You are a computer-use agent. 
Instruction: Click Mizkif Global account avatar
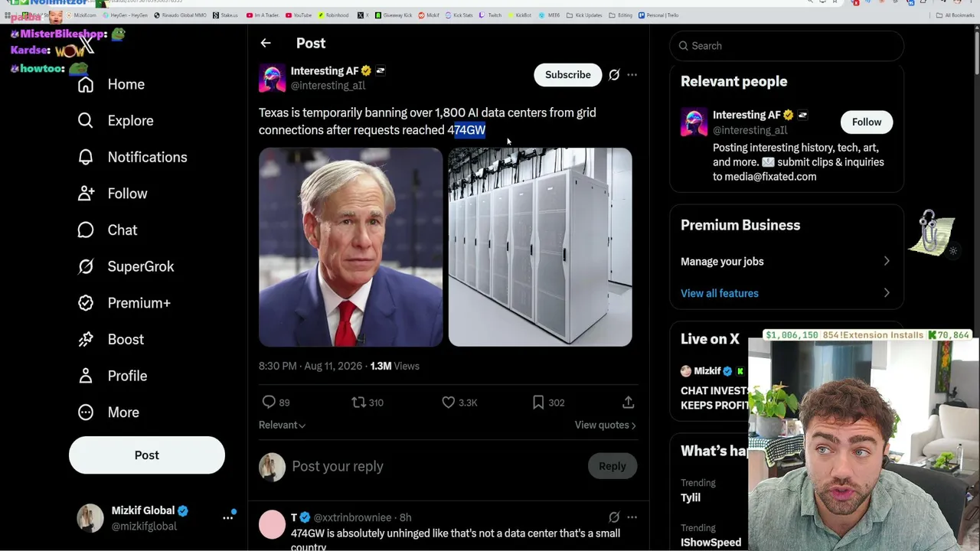pos(90,518)
